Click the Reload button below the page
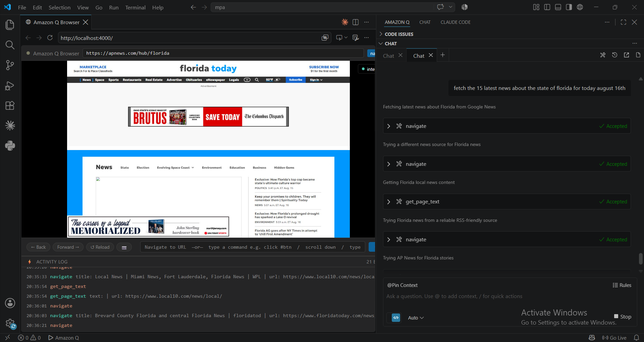 [x=100, y=247]
